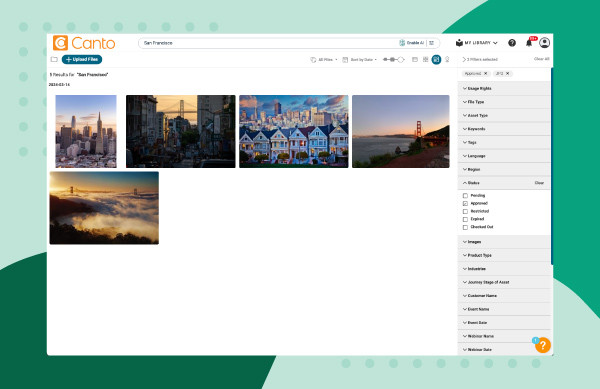
Task: Click the Upload Files button
Action: point(82,59)
